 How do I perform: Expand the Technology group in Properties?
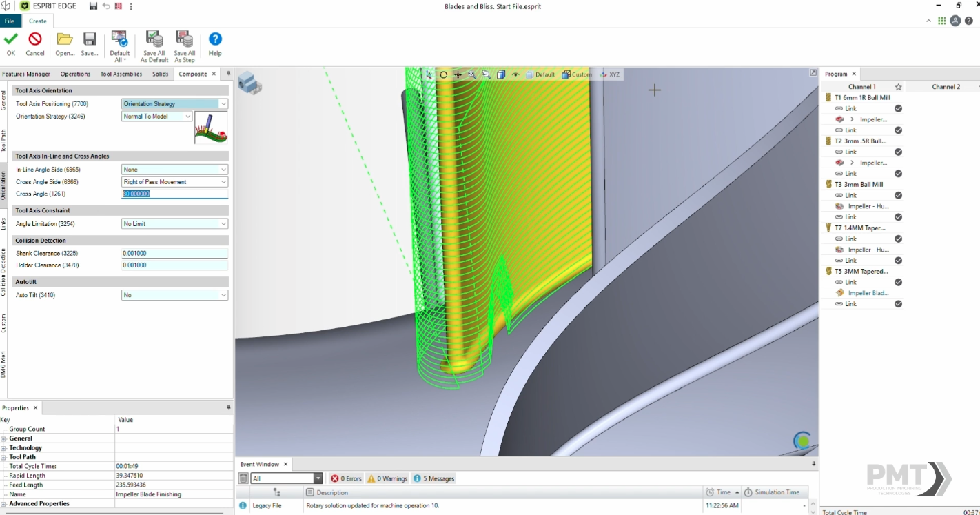tap(4, 448)
